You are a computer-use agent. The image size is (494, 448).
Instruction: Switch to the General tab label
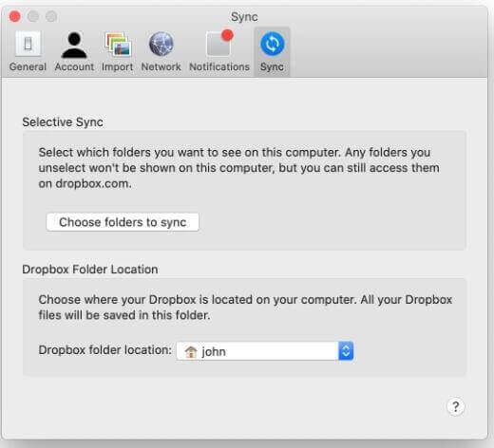(28, 67)
